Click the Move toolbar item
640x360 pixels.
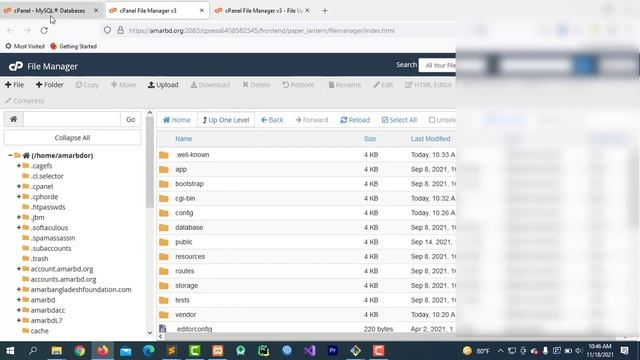[123, 85]
